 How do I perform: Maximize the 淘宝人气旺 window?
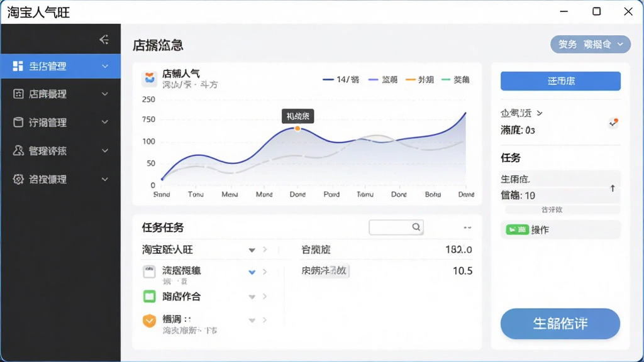(596, 11)
